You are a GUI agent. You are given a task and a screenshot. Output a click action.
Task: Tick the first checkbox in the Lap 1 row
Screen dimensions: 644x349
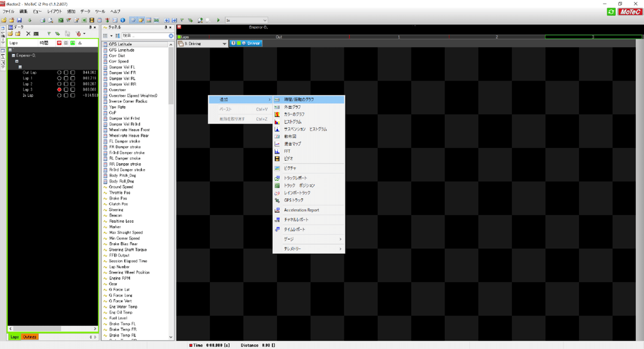[x=66, y=78]
